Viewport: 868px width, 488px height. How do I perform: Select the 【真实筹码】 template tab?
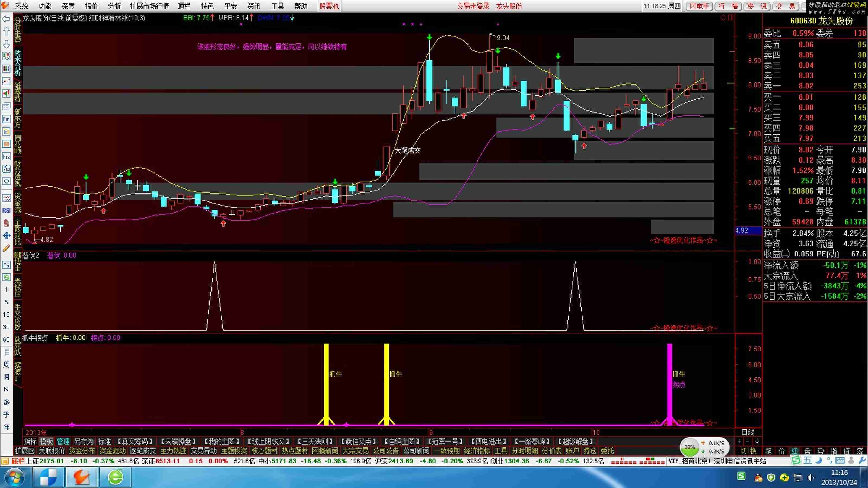click(x=135, y=442)
